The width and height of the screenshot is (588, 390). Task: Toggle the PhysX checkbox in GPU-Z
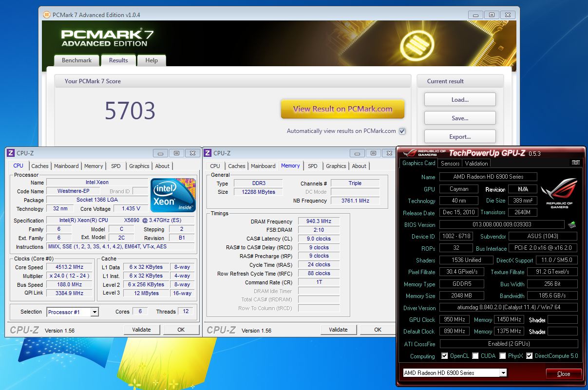pos(502,356)
